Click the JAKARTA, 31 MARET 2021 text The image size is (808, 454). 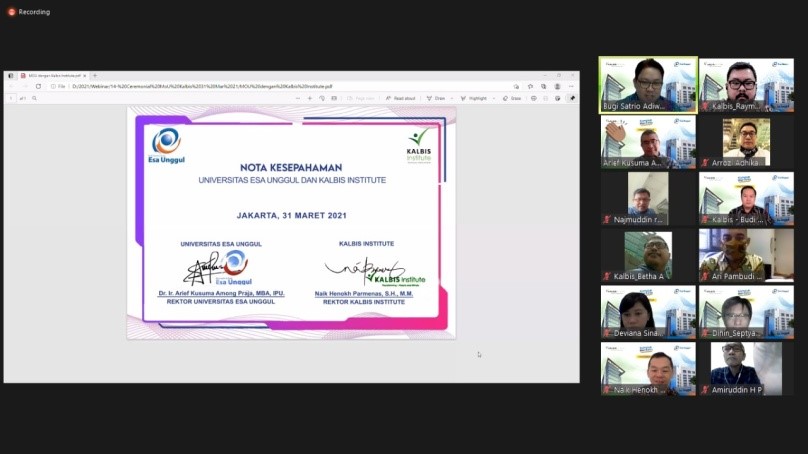[x=292, y=215]
